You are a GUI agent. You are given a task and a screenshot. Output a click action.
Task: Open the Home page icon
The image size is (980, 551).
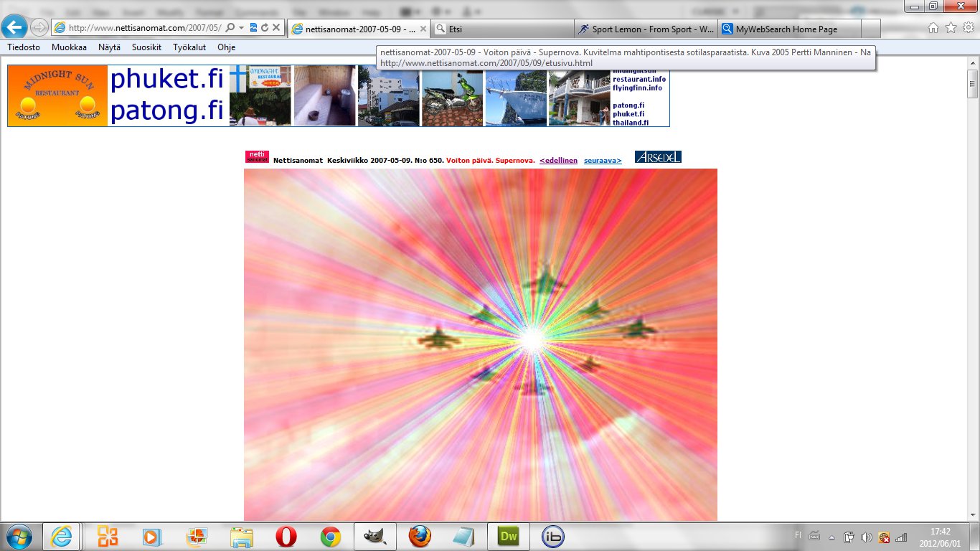tap(933, 28)
